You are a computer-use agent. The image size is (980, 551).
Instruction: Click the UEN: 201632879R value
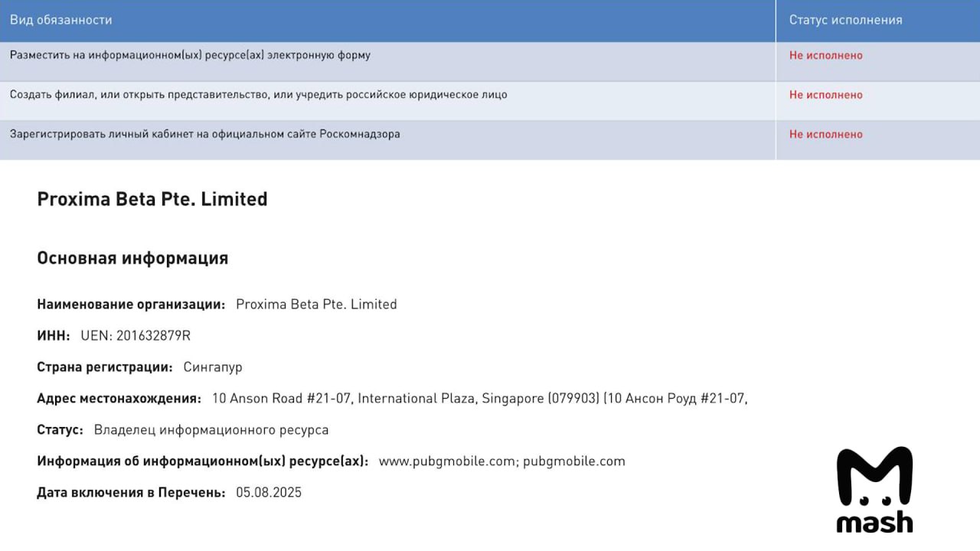point(136,336)
